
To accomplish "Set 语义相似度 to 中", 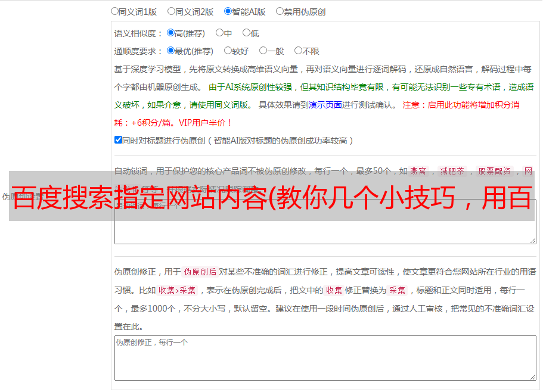I will tap(219, 33).
